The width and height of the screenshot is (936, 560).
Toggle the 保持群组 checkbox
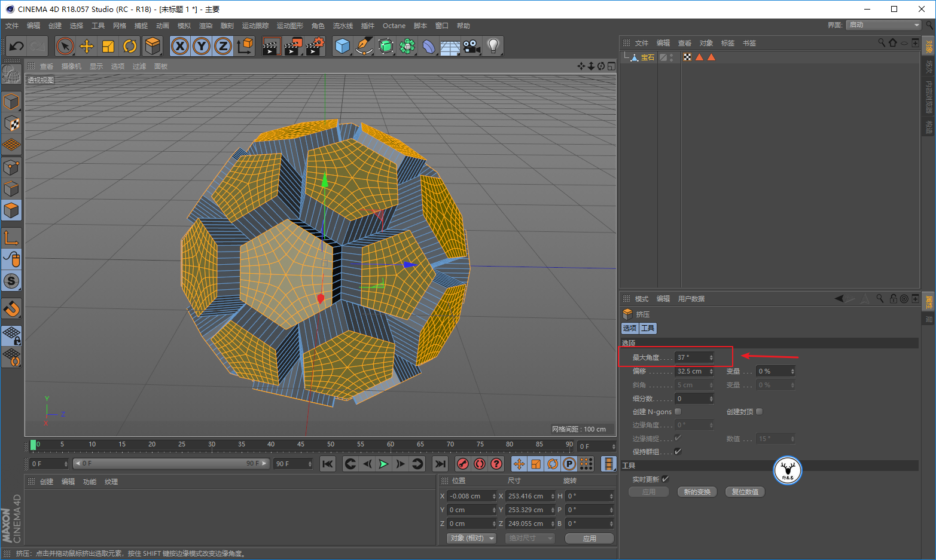pos(678,451)
